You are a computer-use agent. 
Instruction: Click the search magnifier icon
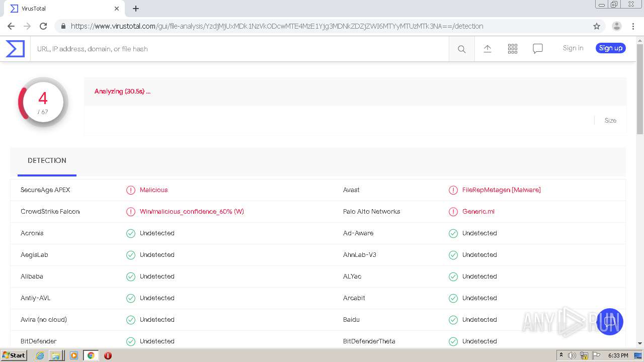(461, 49)
